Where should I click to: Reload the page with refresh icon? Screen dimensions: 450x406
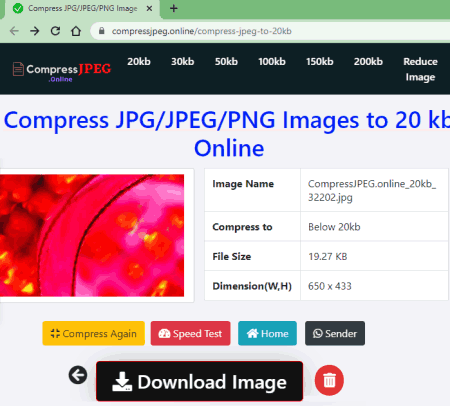[x=55, y=31]
